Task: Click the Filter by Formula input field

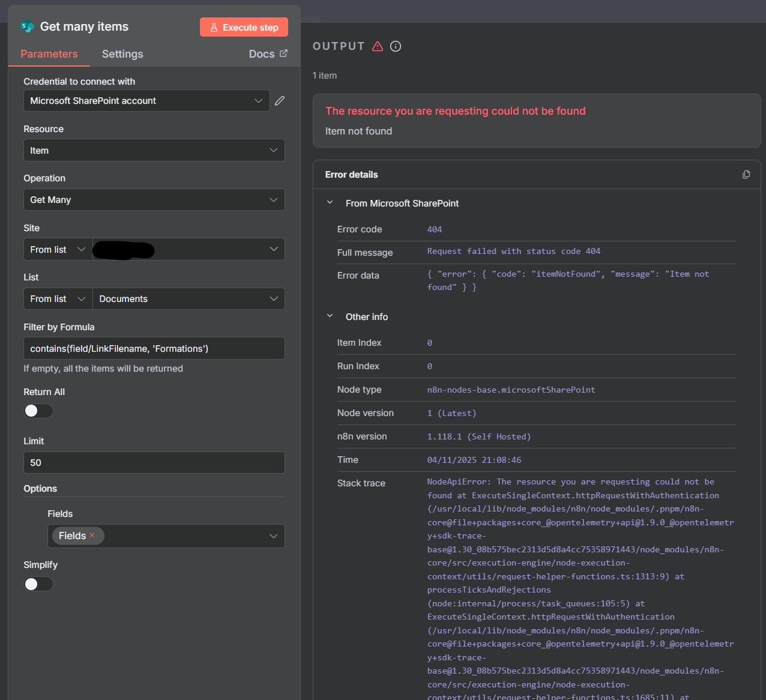Action: click(154, 349)
